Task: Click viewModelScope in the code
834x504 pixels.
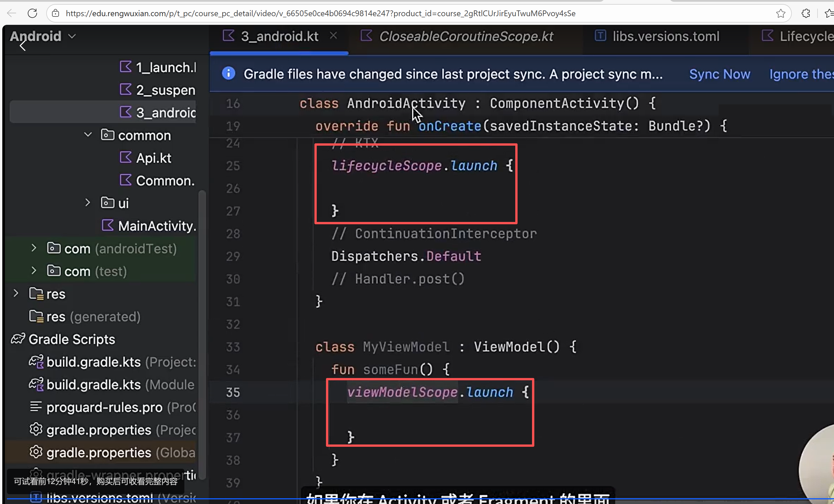Action: pos(403,392)
